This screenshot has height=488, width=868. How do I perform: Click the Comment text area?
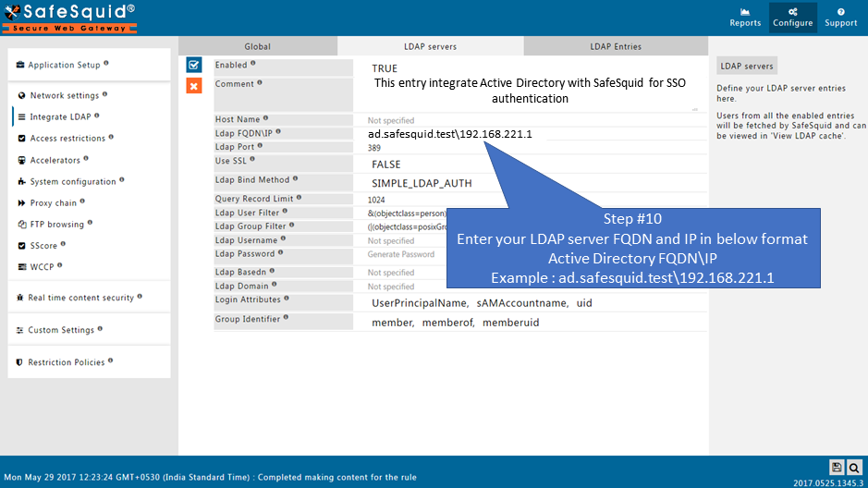(x=530, y=94)
